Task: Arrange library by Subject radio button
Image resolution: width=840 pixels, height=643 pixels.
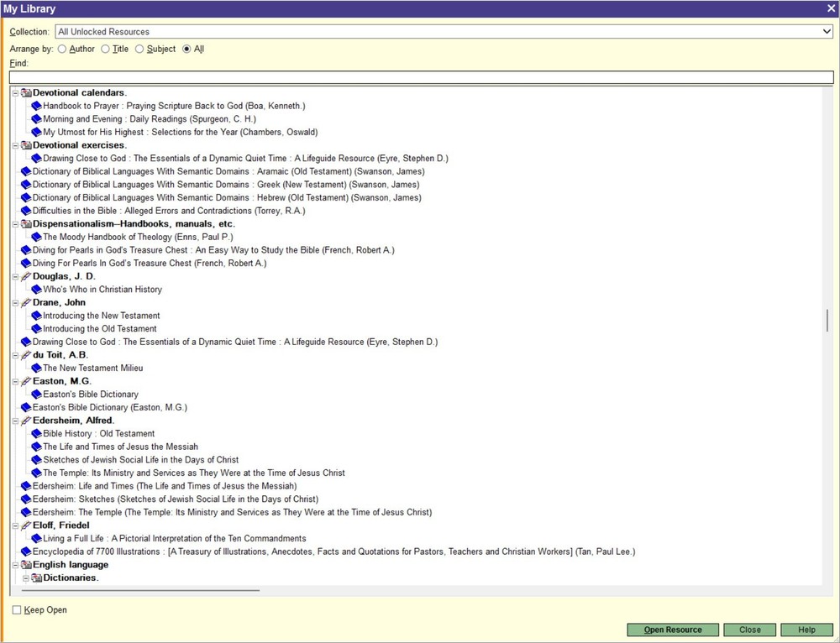Action: 139,49
